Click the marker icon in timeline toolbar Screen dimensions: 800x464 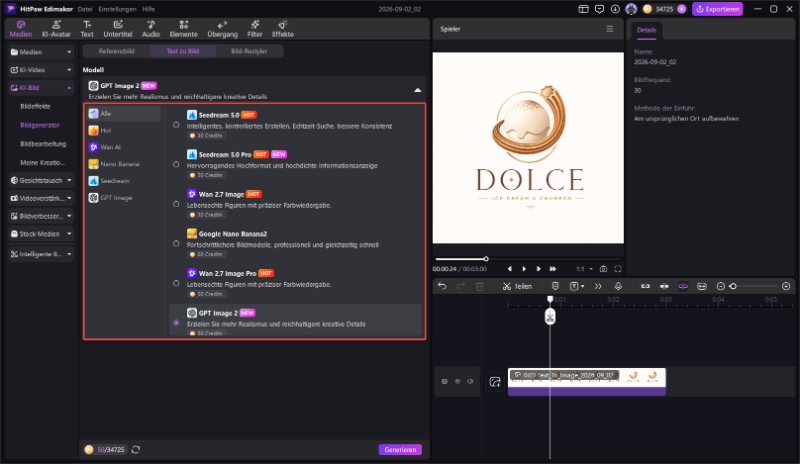point(555,286)
